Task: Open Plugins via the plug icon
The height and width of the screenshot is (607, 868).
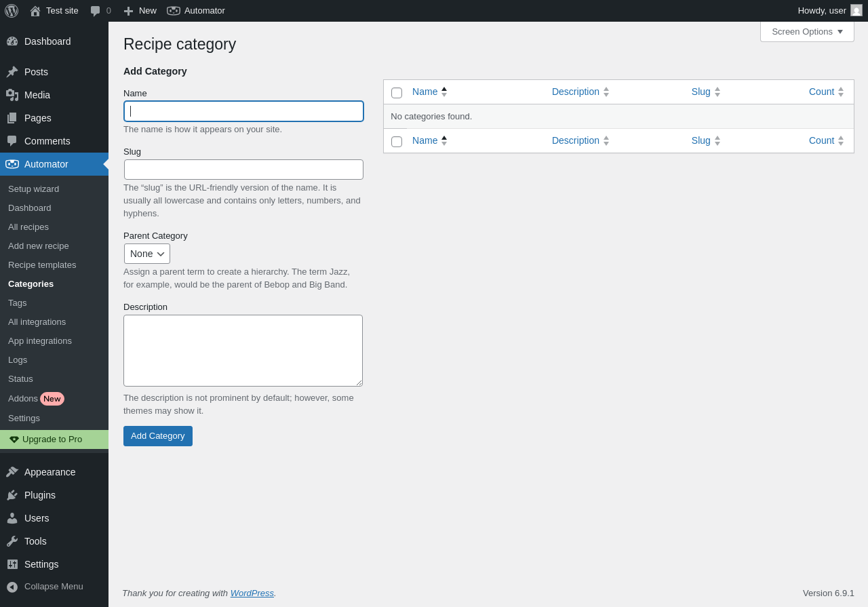Action: [12, 495]
